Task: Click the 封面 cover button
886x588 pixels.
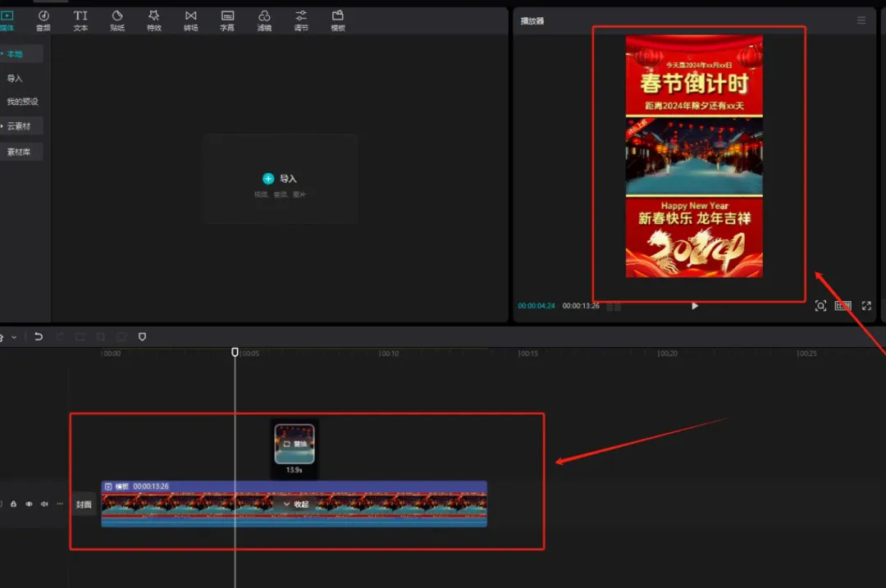Action: (x=84, y=504)
